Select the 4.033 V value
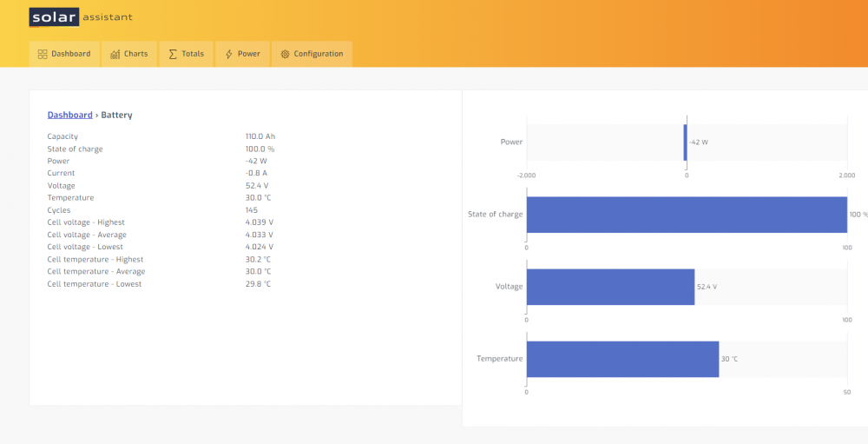Screen dimensions: 868x444 (x=259, y=235)
